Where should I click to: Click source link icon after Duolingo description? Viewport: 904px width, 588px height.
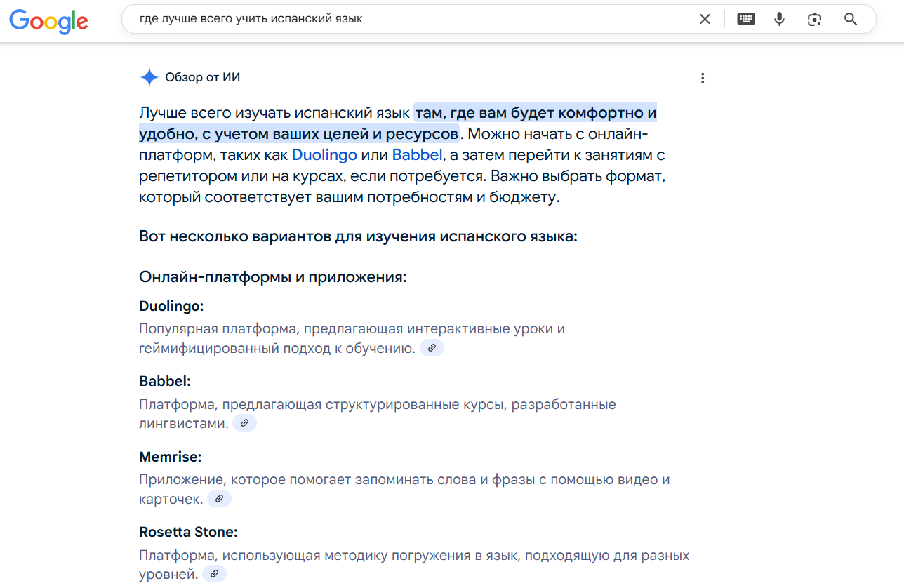coord(432,348)
